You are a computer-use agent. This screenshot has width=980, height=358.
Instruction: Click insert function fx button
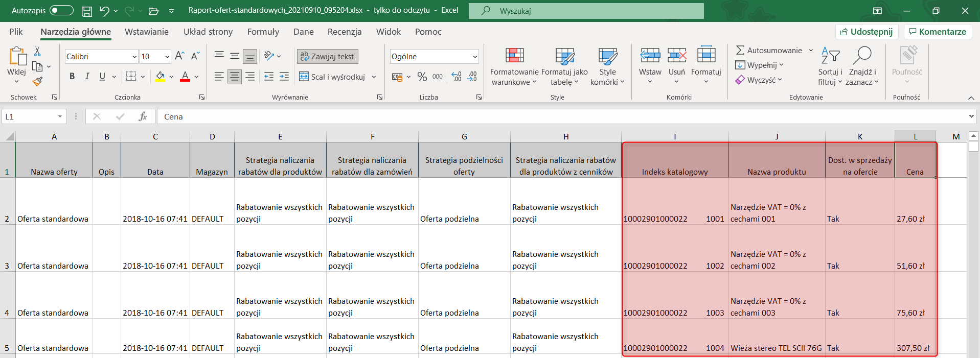(143, 117)
